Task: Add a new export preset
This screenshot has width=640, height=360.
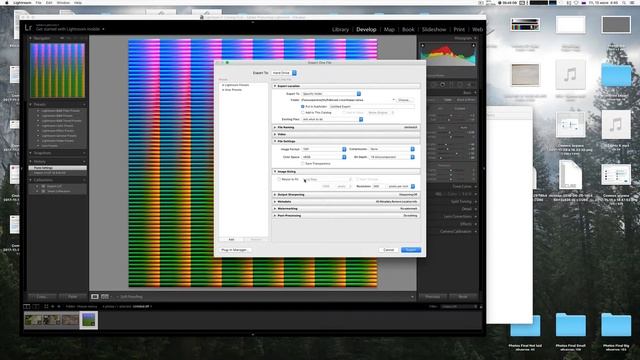Action: (x=231, y=239)
